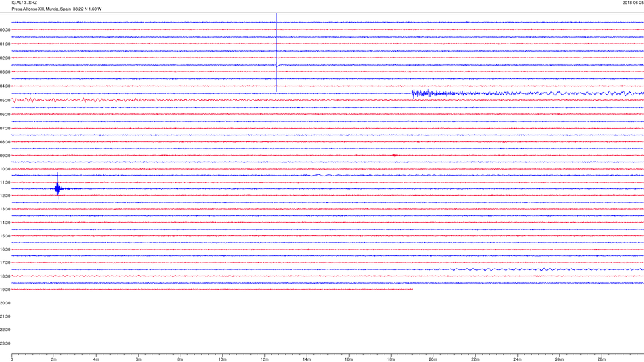Click the 13:30 row label
Screen dimensions: 644x362
tap(5, 209)
